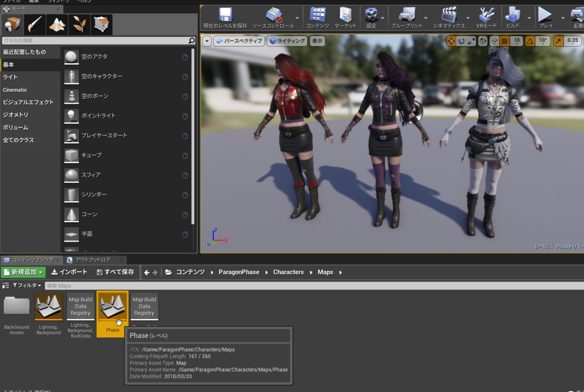Image resolution: width=584 pixels, height=392 pixels.
Task: Open 設定 settings toolbar button
Action: tap(371, 18)
